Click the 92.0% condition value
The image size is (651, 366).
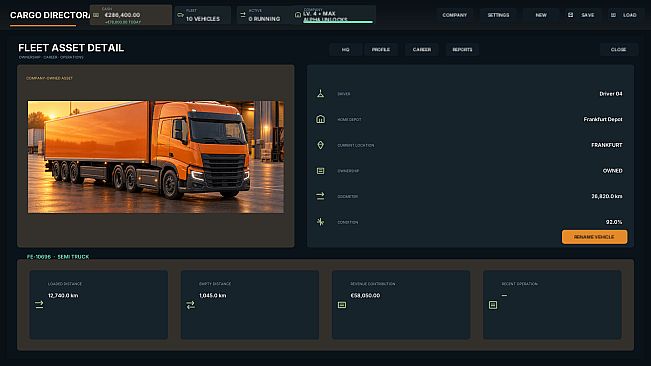pyautogui.click(x=614, y=222)
